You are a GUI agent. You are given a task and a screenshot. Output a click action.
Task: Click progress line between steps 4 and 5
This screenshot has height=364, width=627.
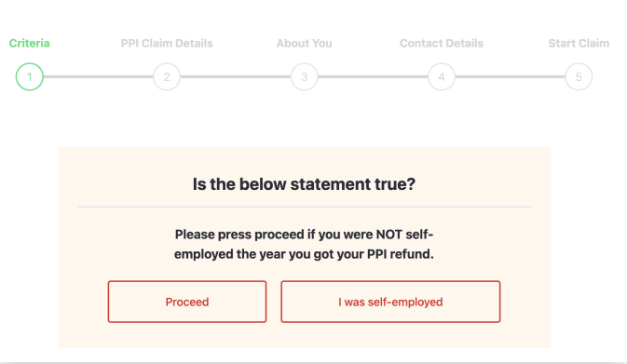pos(510,76)
